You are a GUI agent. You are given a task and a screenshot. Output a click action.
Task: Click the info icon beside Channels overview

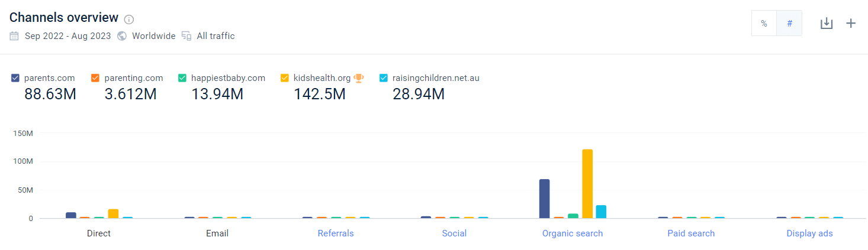click(129, 20)
